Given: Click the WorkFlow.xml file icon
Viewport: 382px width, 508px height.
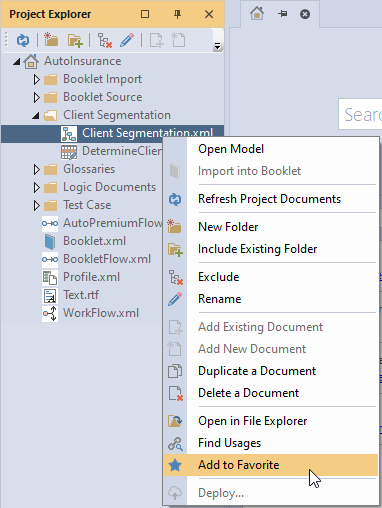Looking at the screenshot, I should point(50,313).
